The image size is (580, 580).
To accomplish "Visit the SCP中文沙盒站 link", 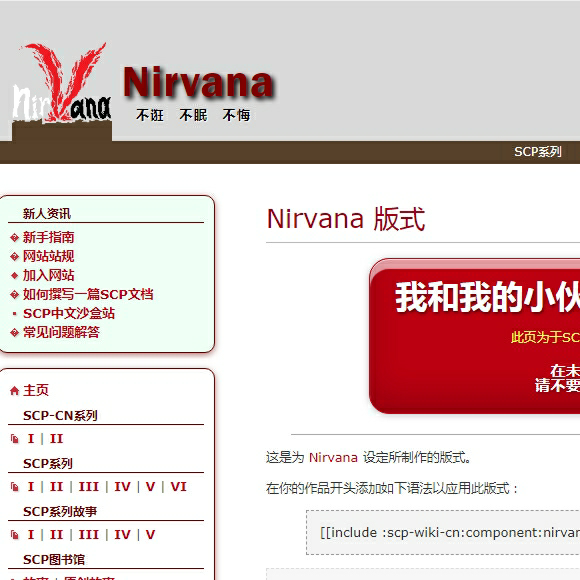I will pyautogui.click(x=69, y=314).
